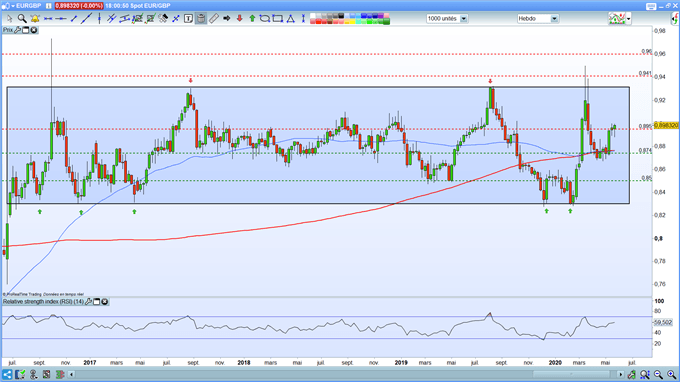This screenshot has height=382, width=680.
Task: Close the Prix price panel
Action: (x=33, y=30)
